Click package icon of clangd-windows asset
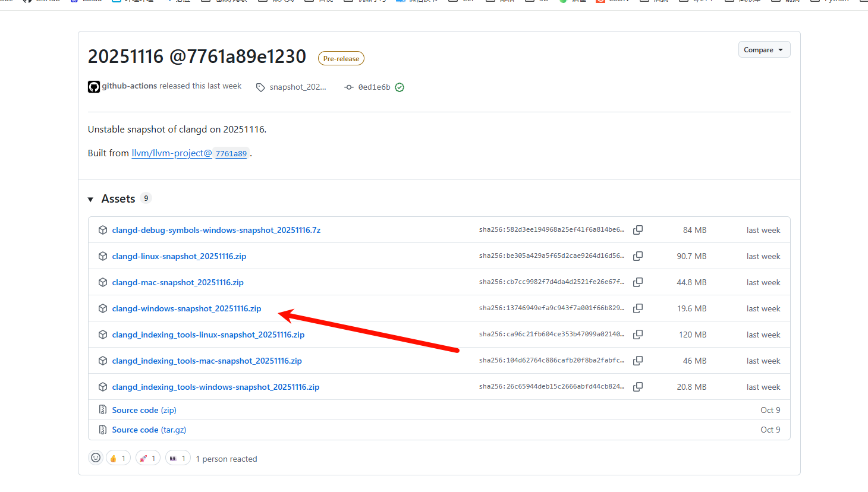The width and height of the screenshot is (868, 492). coord(103,308)
